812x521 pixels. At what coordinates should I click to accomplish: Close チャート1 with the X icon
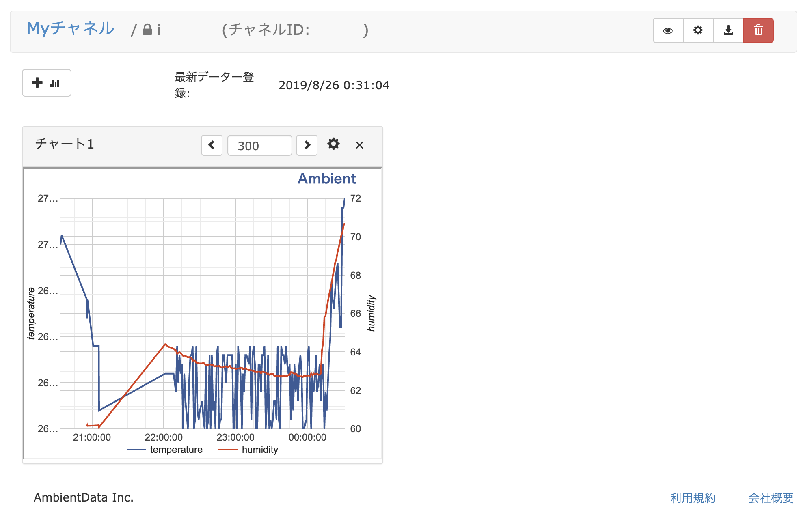pyautogui.click(x=359, y=145)
